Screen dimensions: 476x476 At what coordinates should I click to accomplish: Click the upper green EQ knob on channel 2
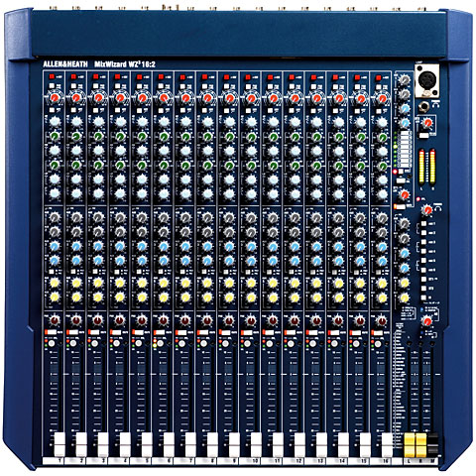pos(76,136)
